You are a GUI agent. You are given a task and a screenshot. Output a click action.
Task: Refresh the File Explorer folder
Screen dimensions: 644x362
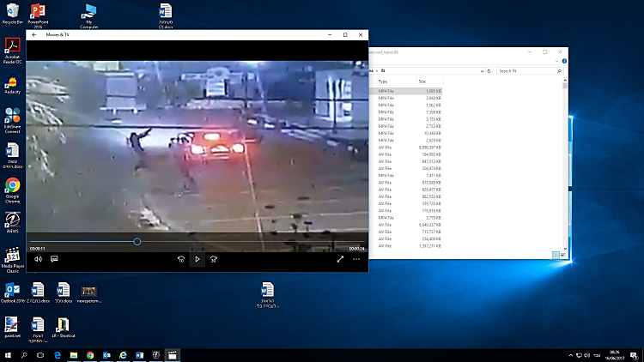tap(489, 71)
